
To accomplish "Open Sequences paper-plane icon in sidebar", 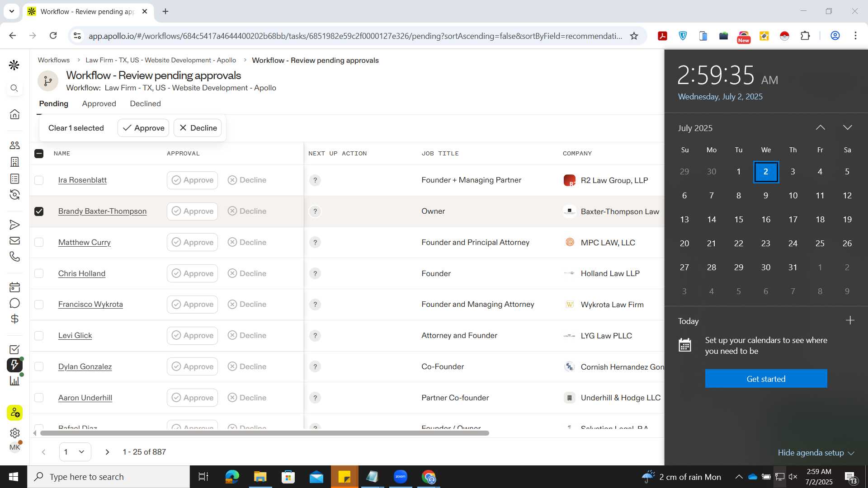I will (14, 225).
